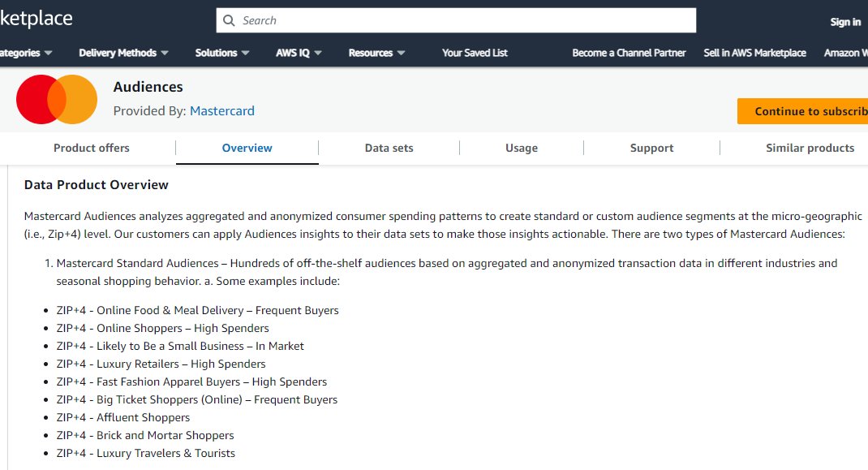Image resolution: width=868 pixels, height=470 pixels.
Task: Switch to the Product offers tab
Action: 92,148
